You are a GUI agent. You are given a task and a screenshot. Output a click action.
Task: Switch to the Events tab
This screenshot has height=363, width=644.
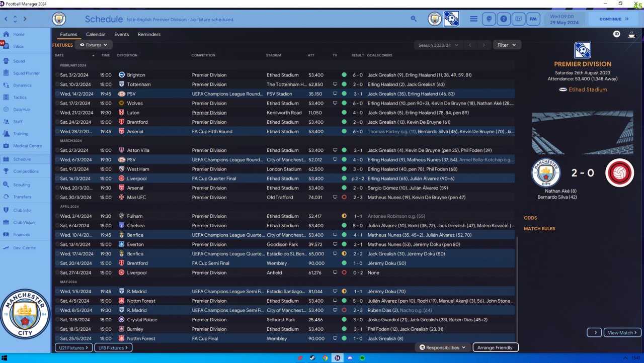tap(121, 35)
